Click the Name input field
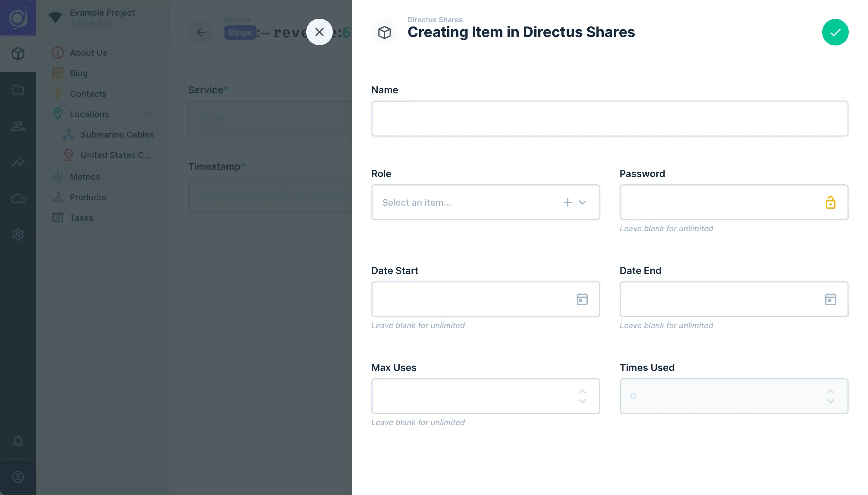 point(609,118)
